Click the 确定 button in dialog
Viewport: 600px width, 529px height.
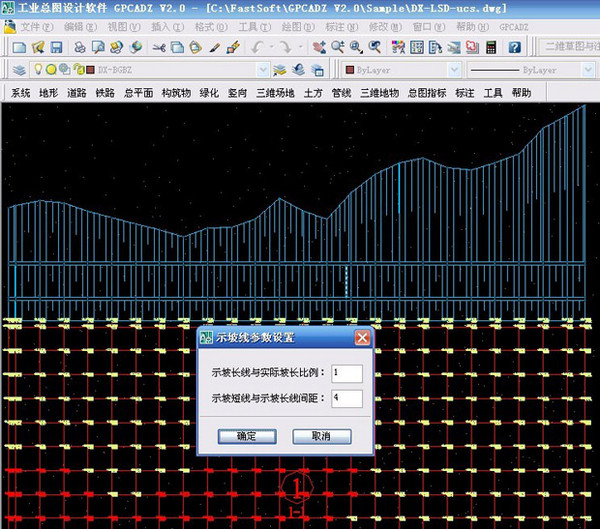(246, 436)
